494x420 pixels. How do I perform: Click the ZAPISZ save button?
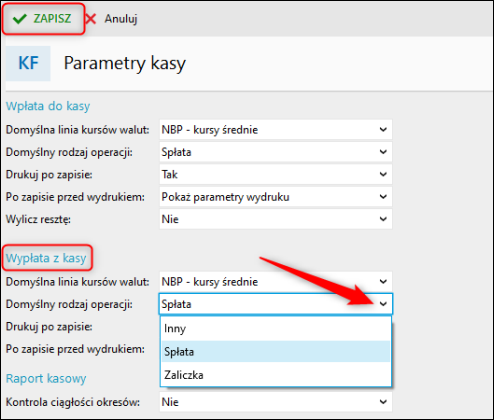point(42,19)
